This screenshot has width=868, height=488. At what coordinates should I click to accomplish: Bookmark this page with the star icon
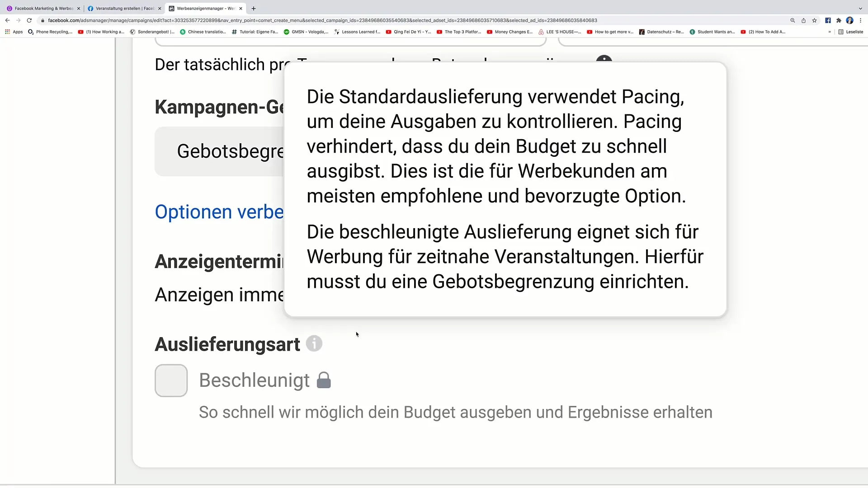(x=814, y=20)
